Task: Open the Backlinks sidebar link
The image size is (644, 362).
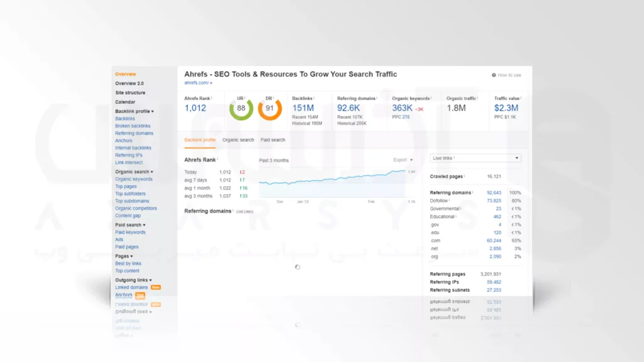Action: [125, 119]
